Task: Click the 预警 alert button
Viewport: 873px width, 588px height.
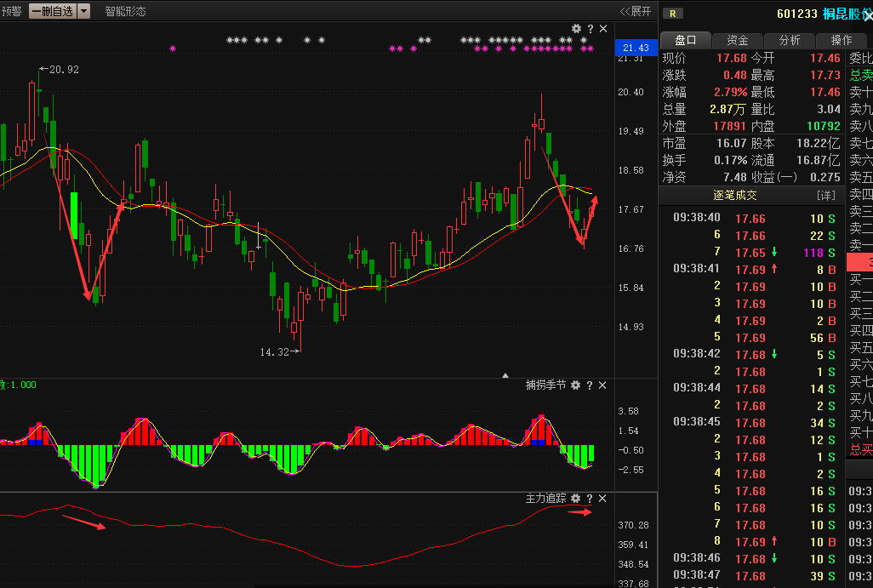Action: (x=12, y=11)
